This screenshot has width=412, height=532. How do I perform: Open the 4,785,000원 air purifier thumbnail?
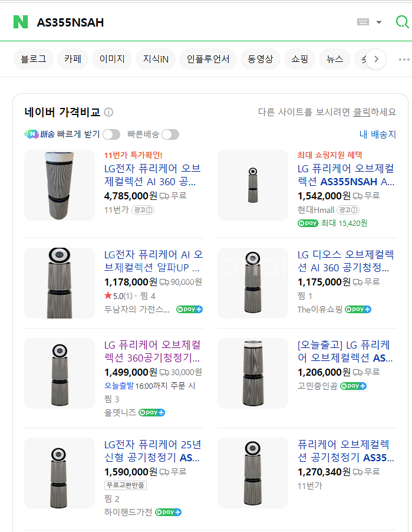[60, 185]
